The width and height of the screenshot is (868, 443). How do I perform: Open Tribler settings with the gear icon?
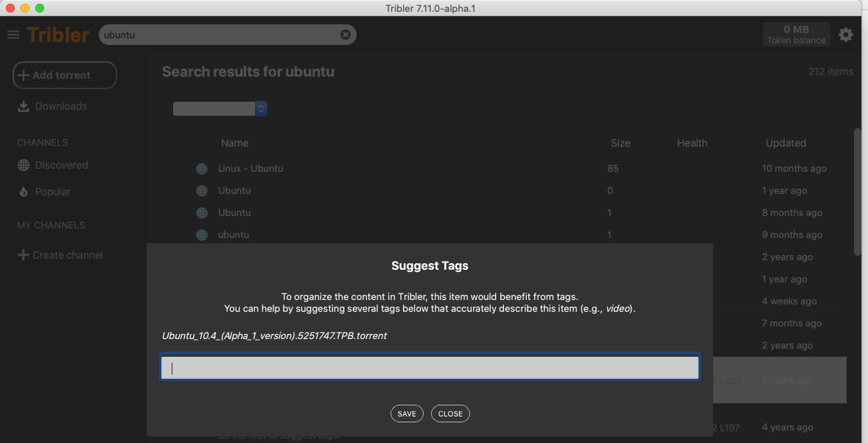[845, 34]
